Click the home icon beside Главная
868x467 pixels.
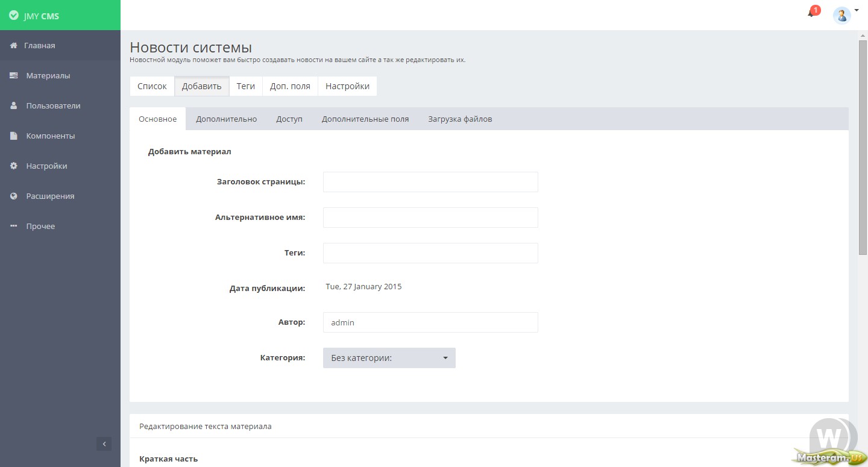click(x=13, y=46)
